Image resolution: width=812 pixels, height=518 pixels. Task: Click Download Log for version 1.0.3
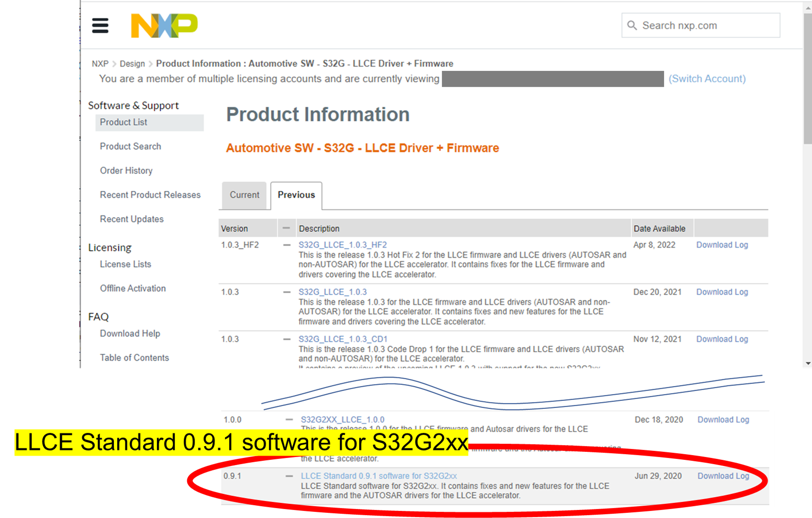click(722, 292)
